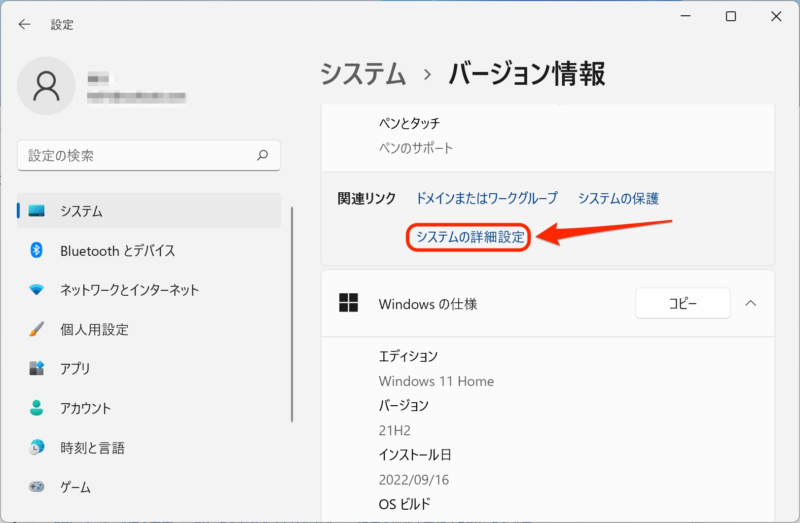Click the ペンのサポート value

pos(416,148)
